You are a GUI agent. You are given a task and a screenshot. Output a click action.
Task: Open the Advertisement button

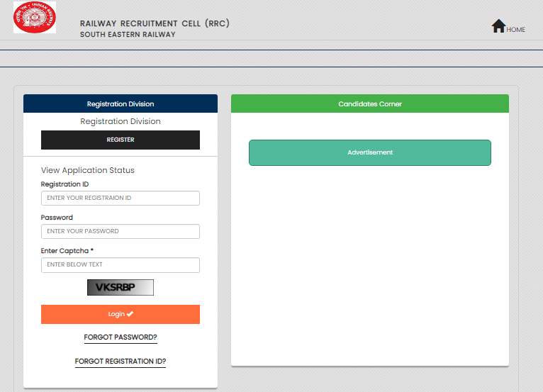[x=370, y=153]
